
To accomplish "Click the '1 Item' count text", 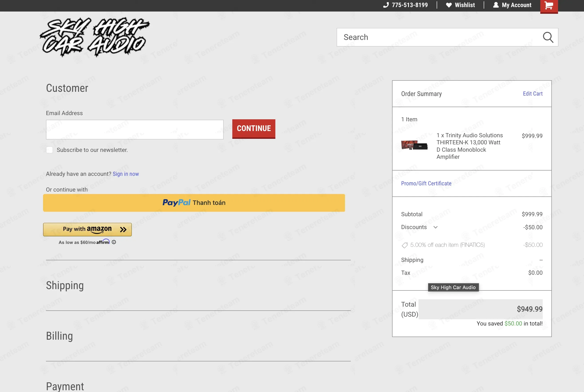I will point(409,119).
